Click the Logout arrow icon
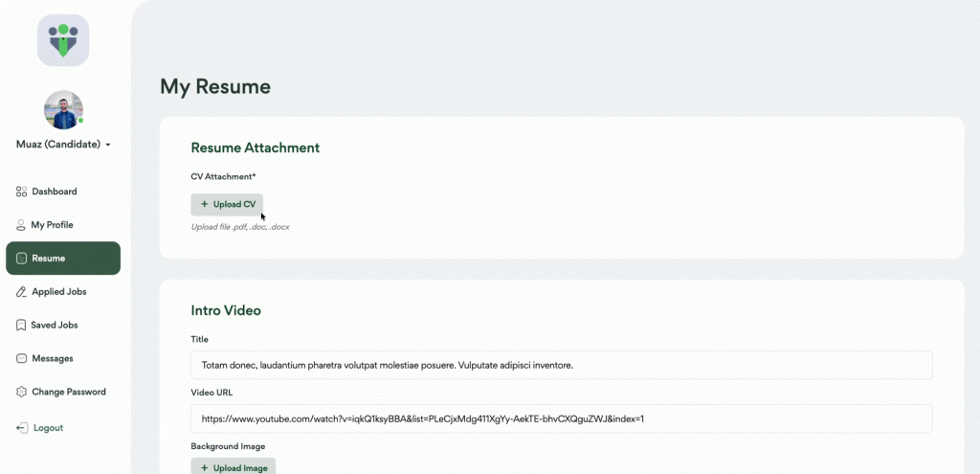980x474 pixels. click(x=22, y=428)
